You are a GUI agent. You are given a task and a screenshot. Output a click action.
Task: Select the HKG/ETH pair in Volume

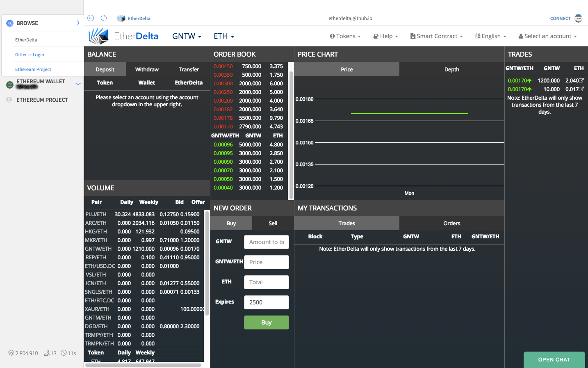(x=96, y=231)
